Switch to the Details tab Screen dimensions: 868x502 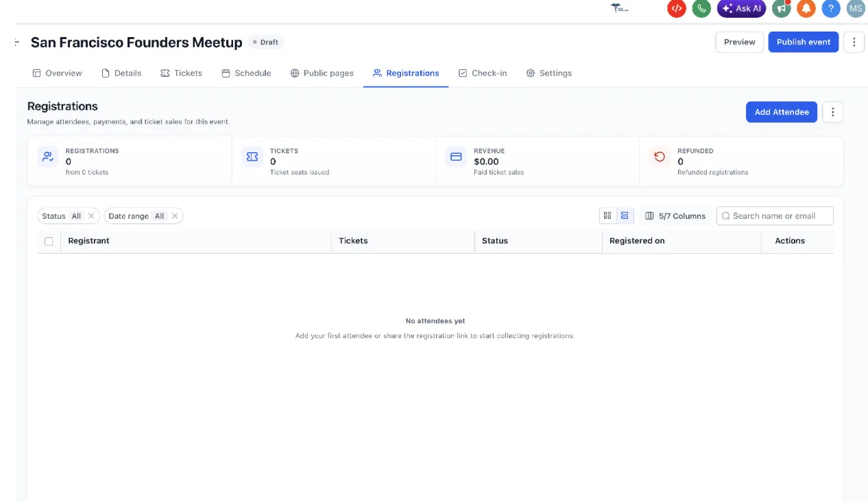[x=121, y=73]
